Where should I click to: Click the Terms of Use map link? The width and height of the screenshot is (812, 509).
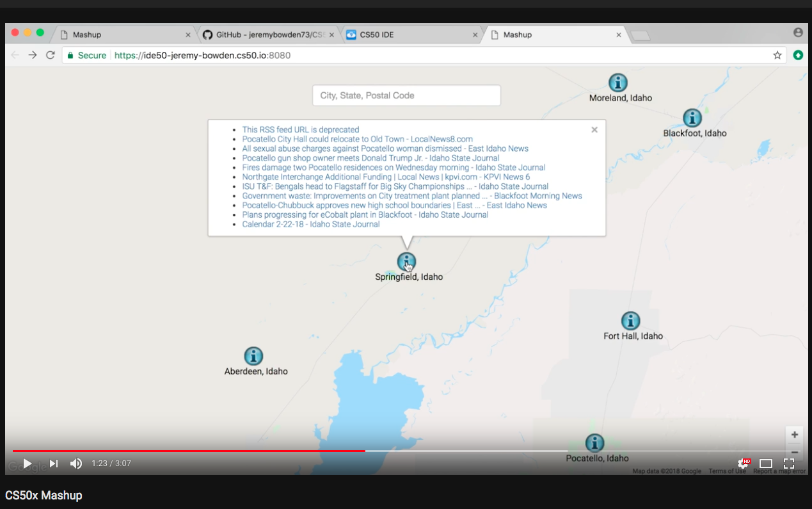(727, 472)
